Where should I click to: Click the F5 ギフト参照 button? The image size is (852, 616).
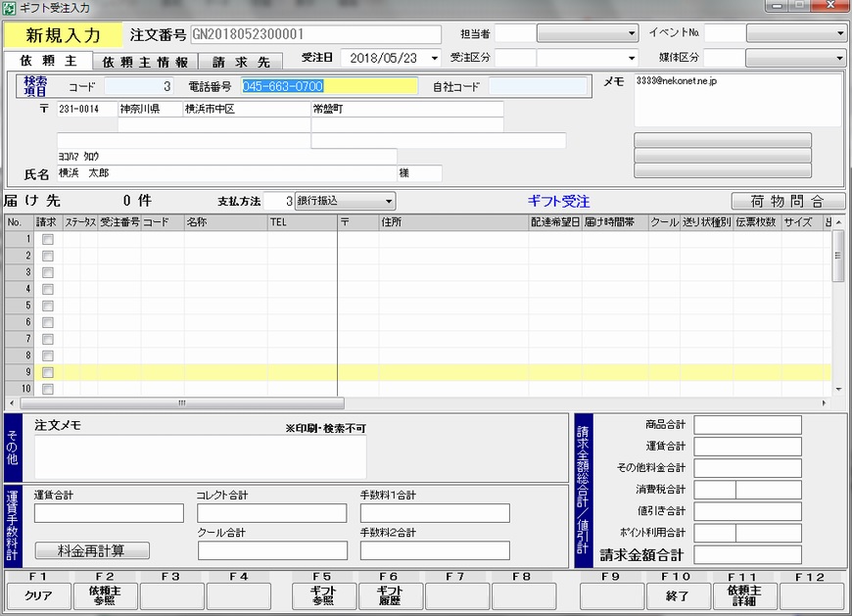[324, 595]
